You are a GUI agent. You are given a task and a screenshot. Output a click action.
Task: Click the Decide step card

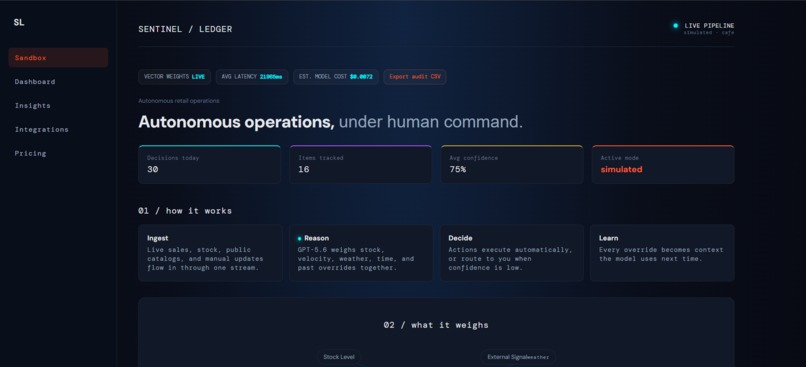(512, 253)
